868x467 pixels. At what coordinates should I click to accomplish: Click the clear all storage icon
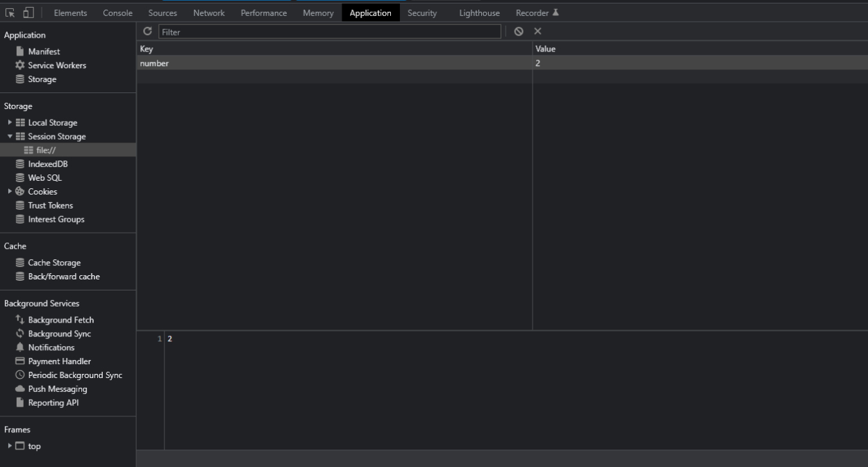519,31
